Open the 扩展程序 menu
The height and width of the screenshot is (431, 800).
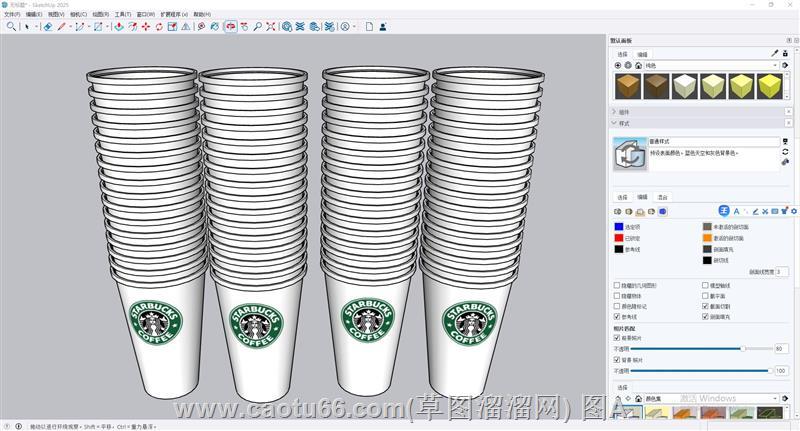pyautogui.click(x=174, y=14)
